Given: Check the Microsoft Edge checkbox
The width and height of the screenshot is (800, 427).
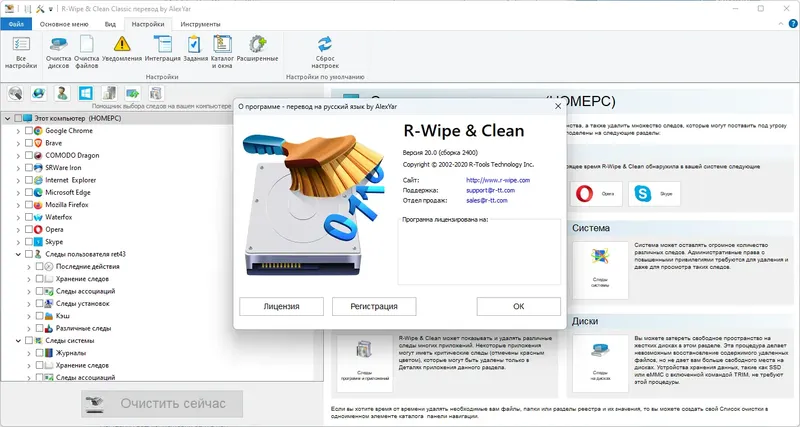Looking at the screenshot, I should click(29, 192).
